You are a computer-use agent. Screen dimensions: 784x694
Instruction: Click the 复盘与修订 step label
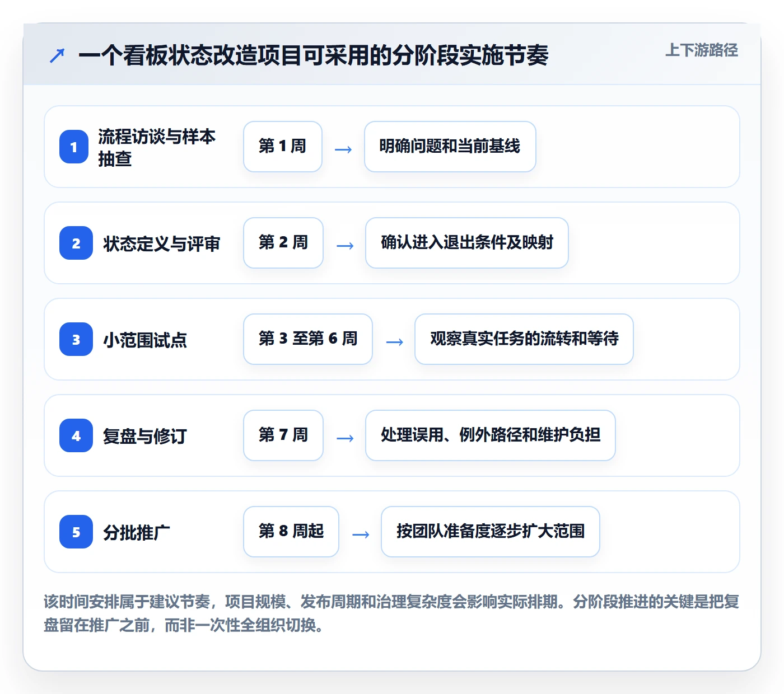point(145,436)
